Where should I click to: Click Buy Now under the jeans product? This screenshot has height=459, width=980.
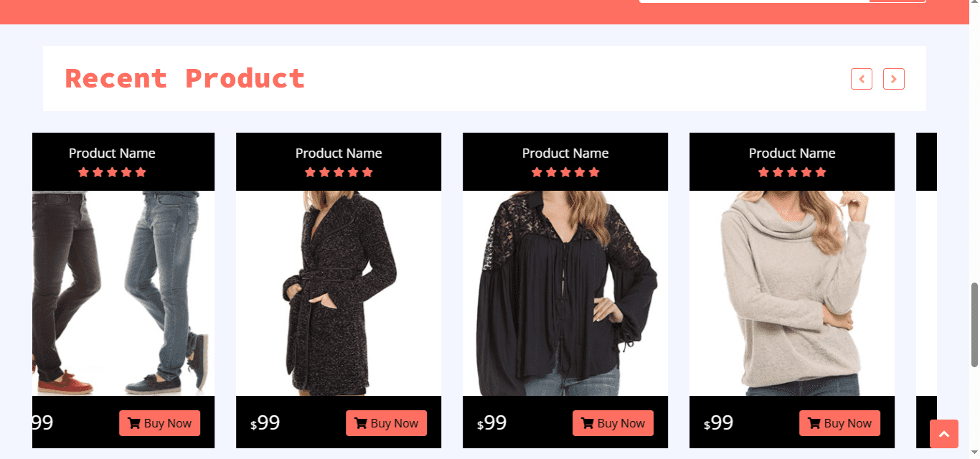(159, 423)
